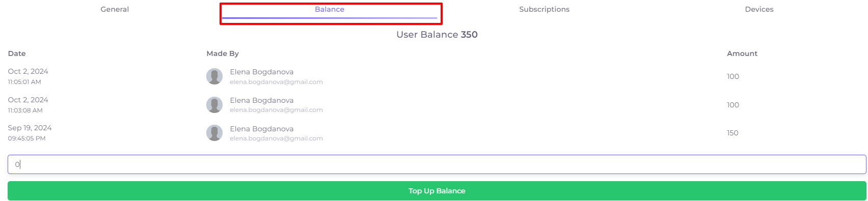This screenshot has height=201, width=868.
Task: Open the General tab
Action: pyautogui.click(x=115, y=10)
